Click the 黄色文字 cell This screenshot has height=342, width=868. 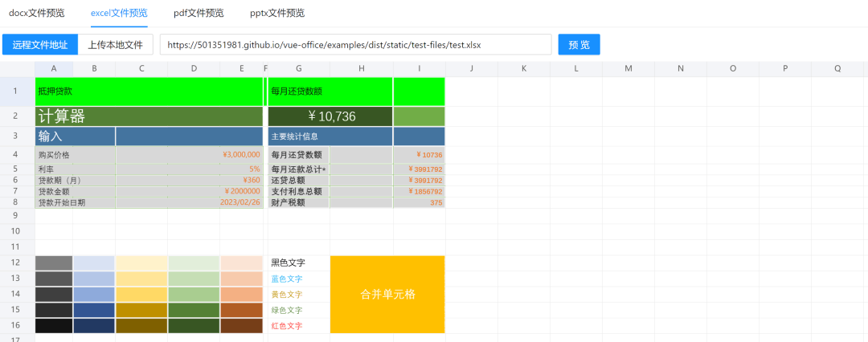tap(299, 295)
